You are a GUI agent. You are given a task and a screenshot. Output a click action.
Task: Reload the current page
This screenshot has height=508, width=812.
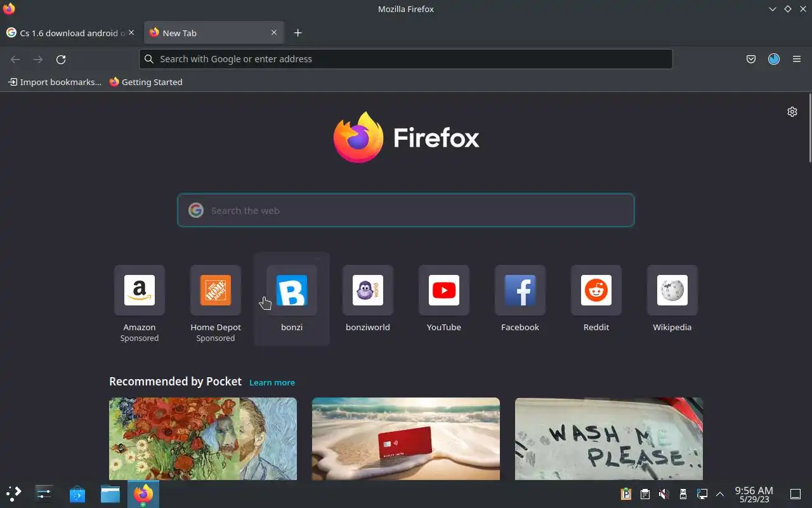(x=61, y=59)
